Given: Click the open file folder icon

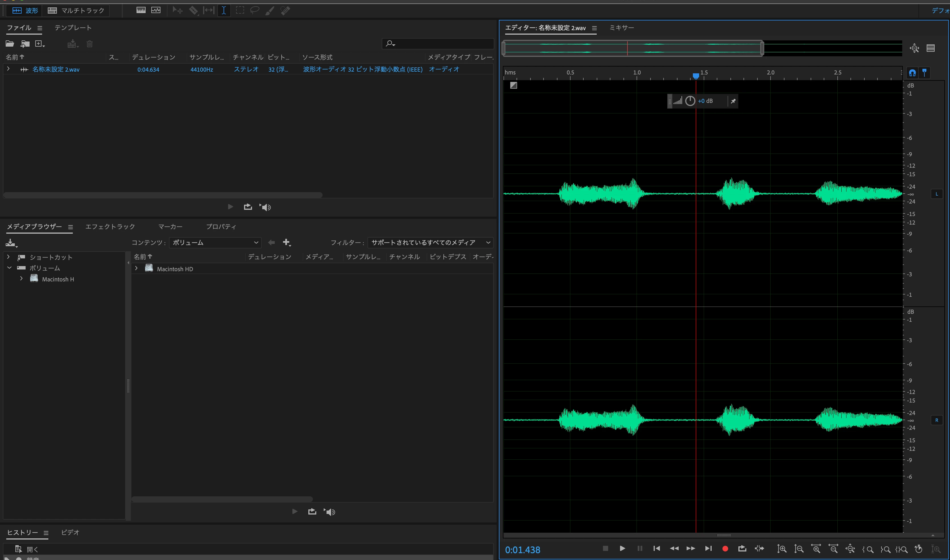Looking at the screenshot, I should (10, 44).
